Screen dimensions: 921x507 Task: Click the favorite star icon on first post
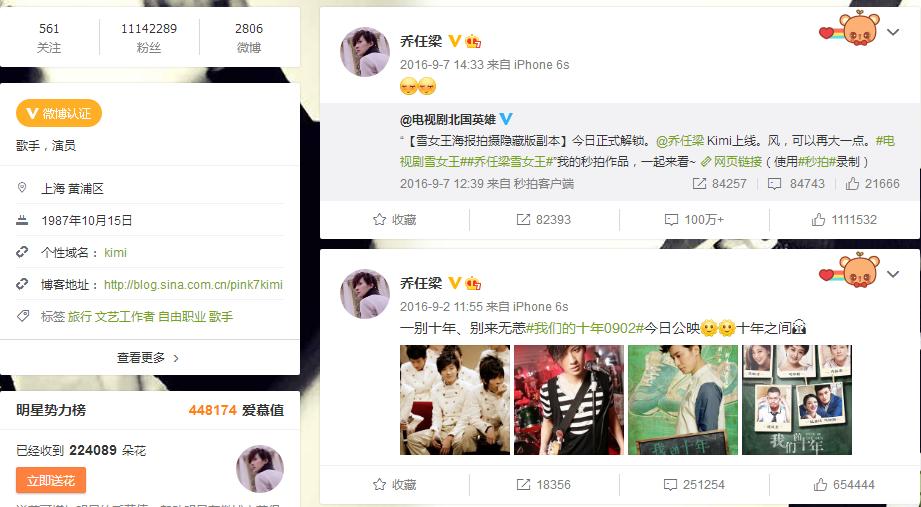point(379,220)
